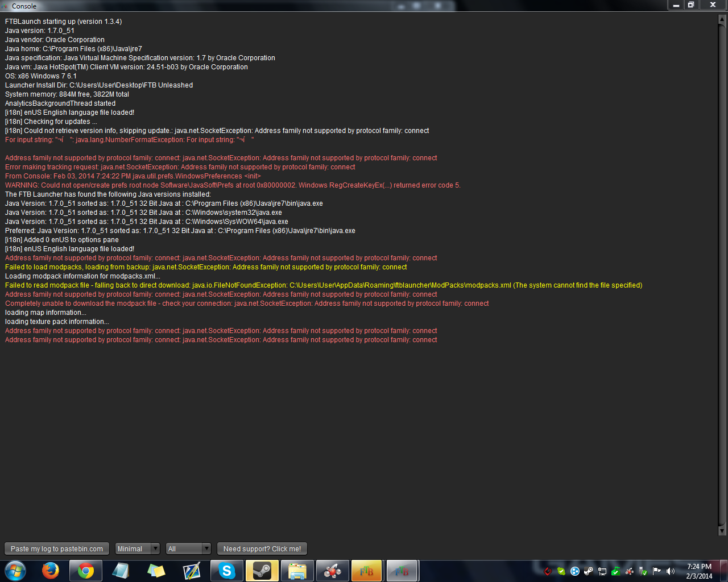Image resolution: width=728 pixels, height=582 pixels.
Task: Open the network connection tray icon
Action: tap(602, 571)
